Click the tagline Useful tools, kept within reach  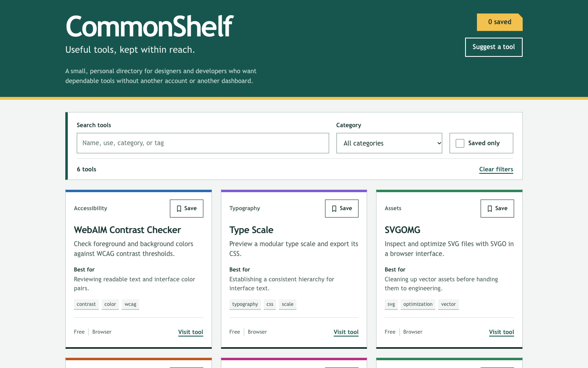coord(130,50)
